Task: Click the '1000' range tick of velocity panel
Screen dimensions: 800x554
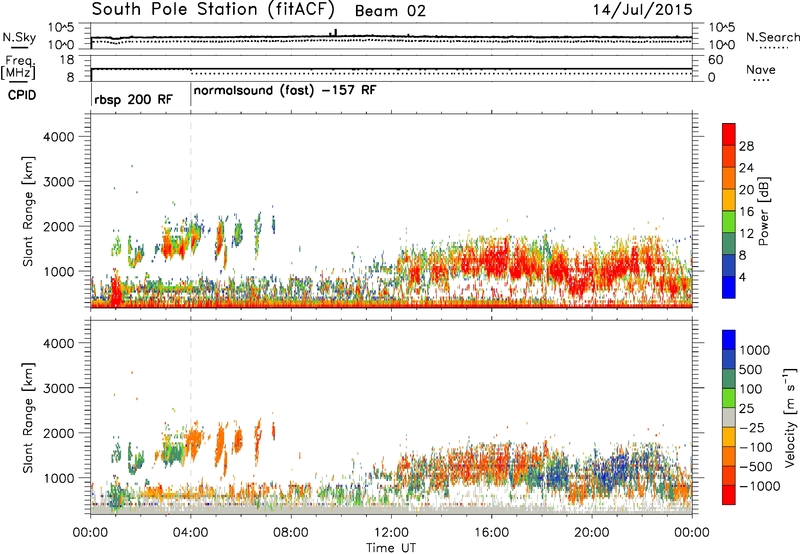Action: pos(58,478)
